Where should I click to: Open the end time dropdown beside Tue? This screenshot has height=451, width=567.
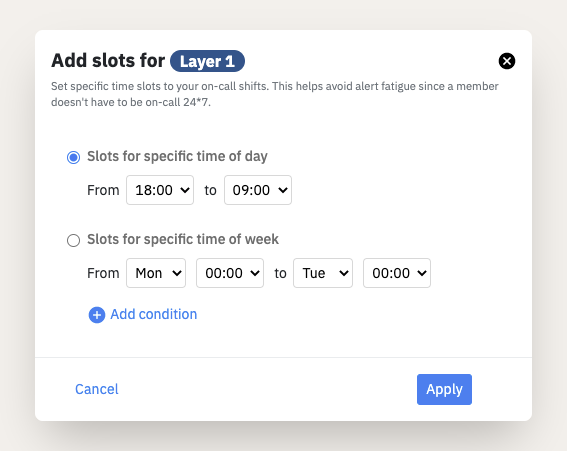click(x=397, y=273)
